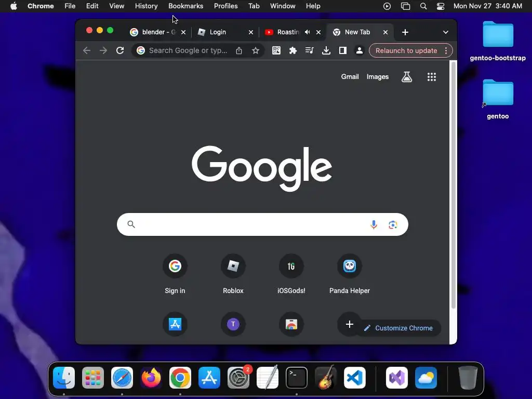The width and height of the screenshot is (532, 399).
Task: Open System Settings from the Dock
Action: pyautogui.click(x=238, y=378)
